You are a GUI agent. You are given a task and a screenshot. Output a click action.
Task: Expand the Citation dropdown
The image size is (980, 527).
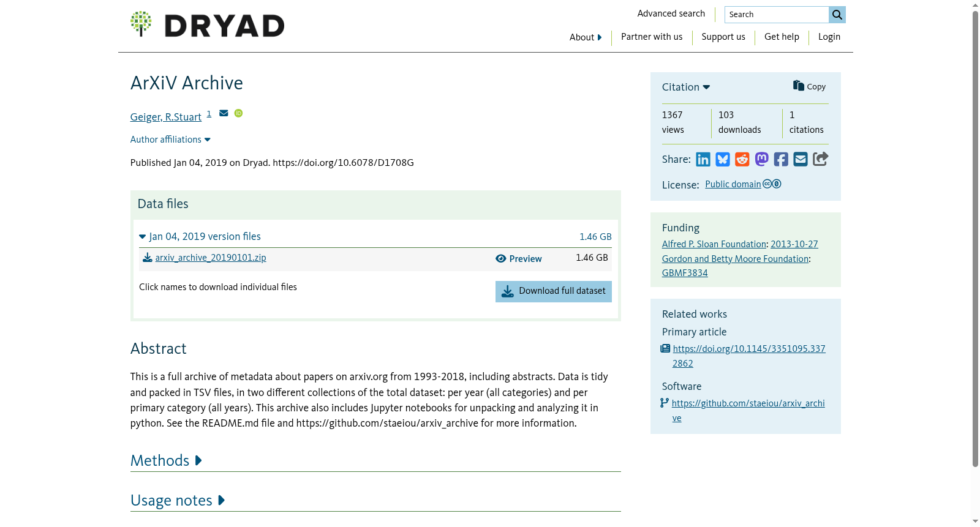coord(686,87)
